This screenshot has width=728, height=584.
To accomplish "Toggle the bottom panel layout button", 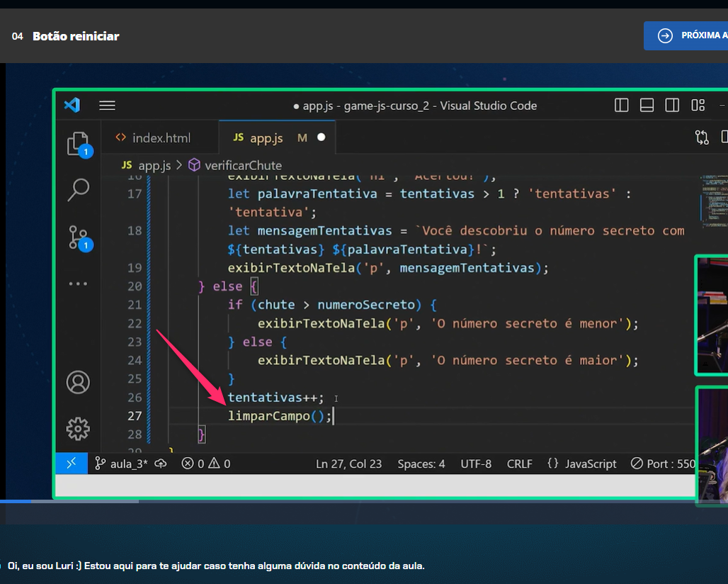I will [x=647, y=106].
